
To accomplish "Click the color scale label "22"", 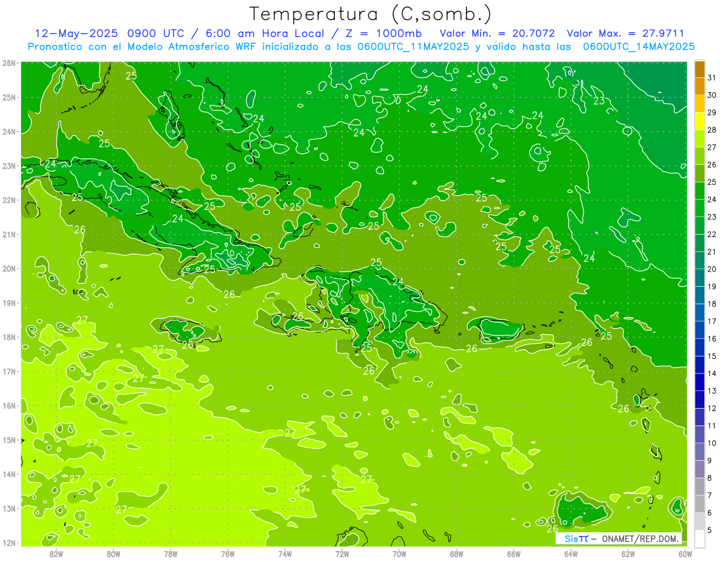I will point(712,234).
